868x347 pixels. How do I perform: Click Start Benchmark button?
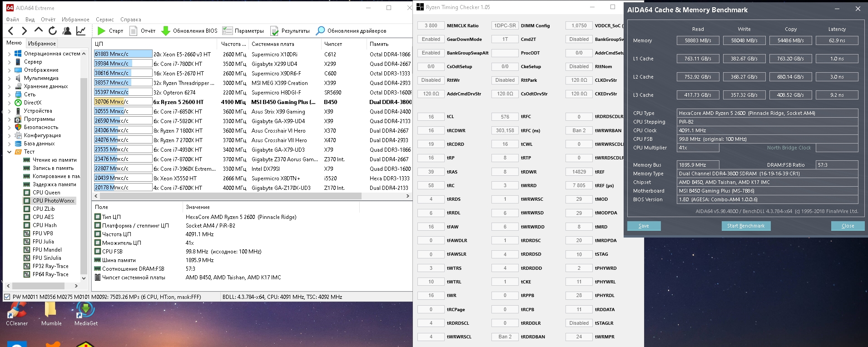coord(746,226)
